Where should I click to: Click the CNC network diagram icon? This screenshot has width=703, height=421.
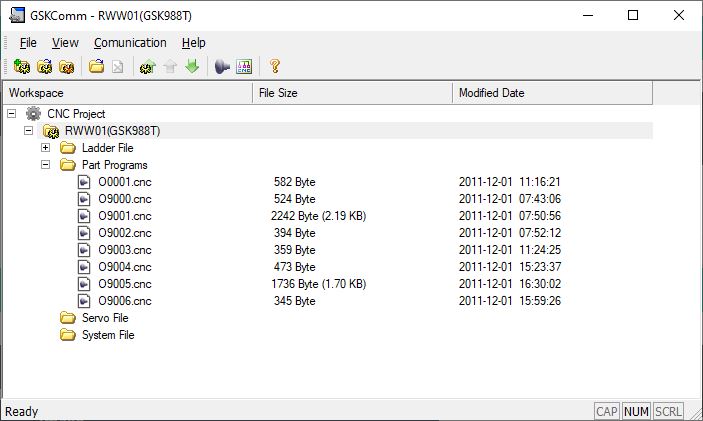244,67
